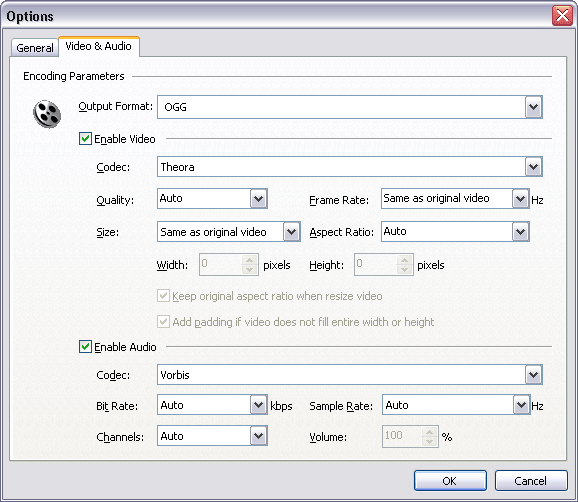This screenshot has width=578, height=502.
Task: Click the Frame Rate label
Action: tap(339, 200)
